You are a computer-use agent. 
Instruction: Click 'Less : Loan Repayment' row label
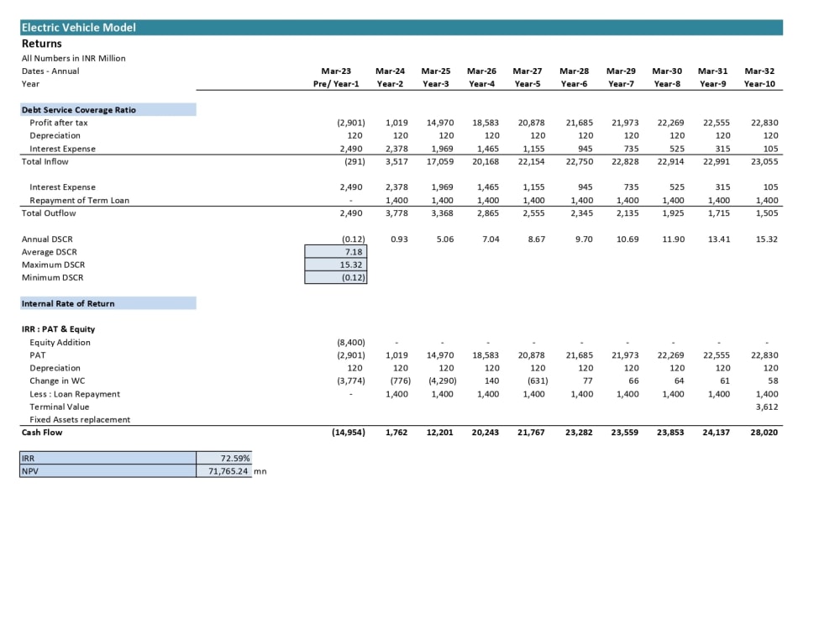pos(75,394)
